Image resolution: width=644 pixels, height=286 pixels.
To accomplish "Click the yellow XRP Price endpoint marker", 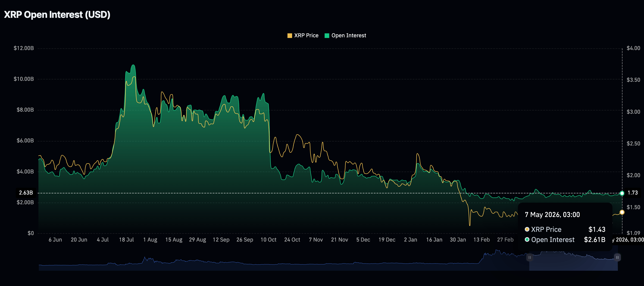I will pyautogui.click(x=622, y=212).
